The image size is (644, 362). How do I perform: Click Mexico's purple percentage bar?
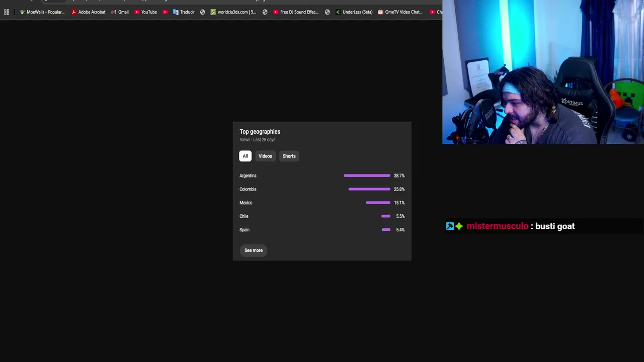[378, 203]
